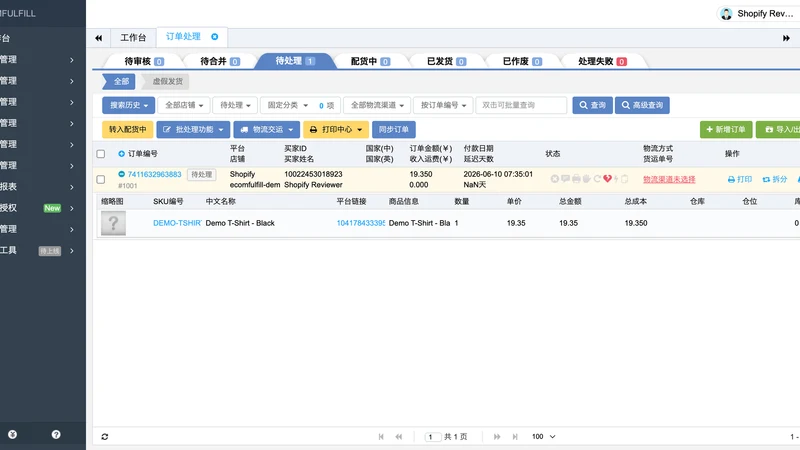800x450 pixels.
Task: Click the 拆分 action for the order
Action: (775, 179)
